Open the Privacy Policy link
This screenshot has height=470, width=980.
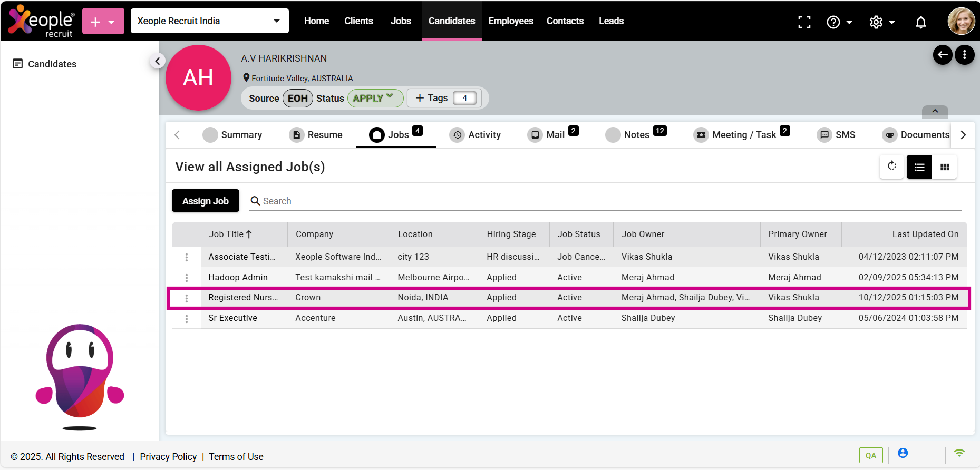coord(168,457)
